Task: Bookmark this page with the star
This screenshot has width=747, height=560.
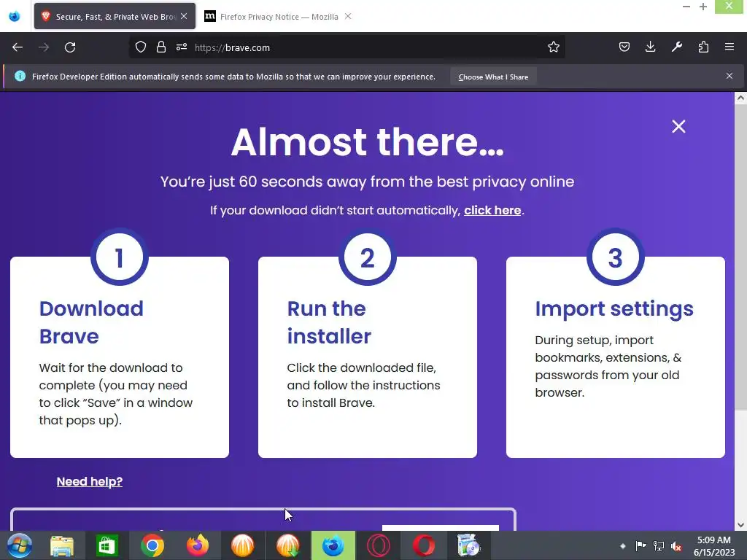Action: (x=553, y=47)
